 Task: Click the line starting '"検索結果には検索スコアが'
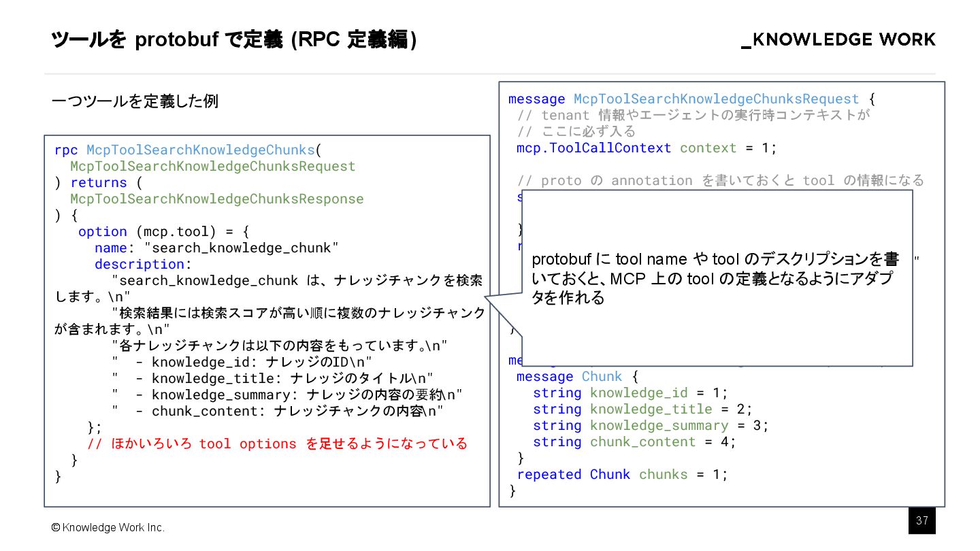click(x=298, y=313)
